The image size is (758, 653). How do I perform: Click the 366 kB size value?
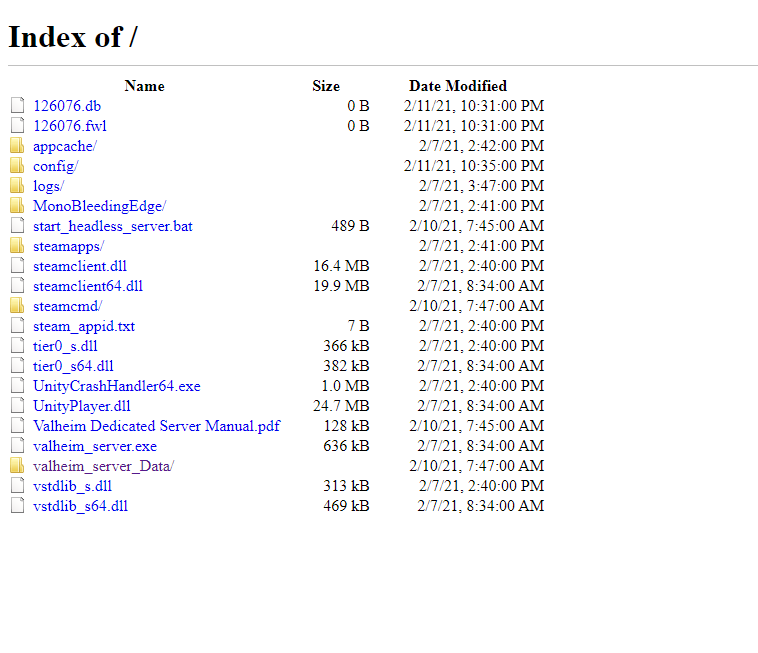coord(347,346)
